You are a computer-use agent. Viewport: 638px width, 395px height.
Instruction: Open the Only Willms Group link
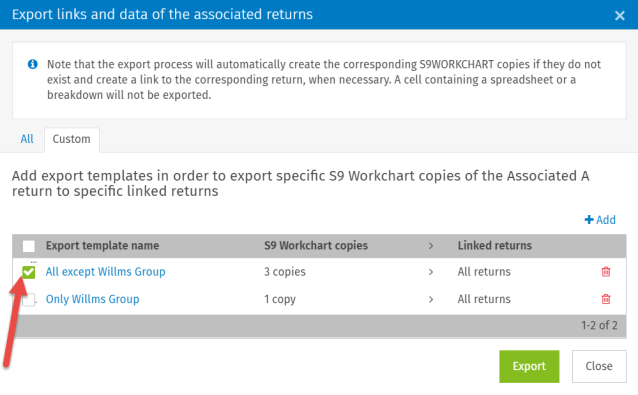coord(92,299)
